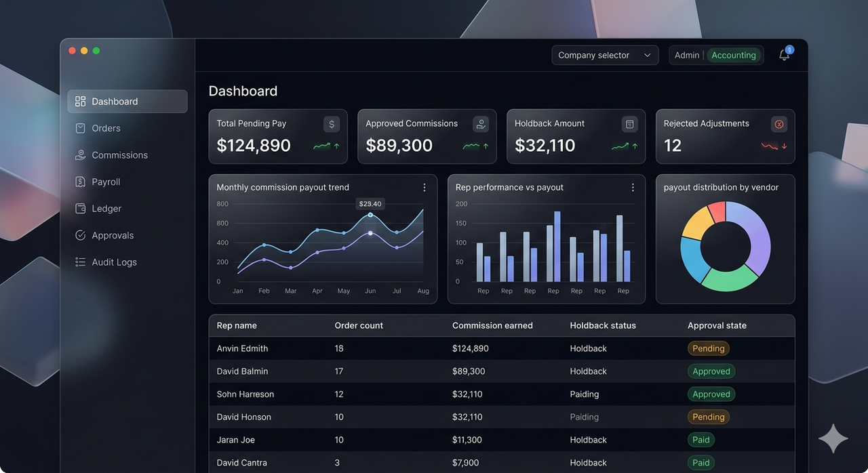Select rep name David Balmin
This screenshot has height=473, width=868.
click(x=242, y=371)
